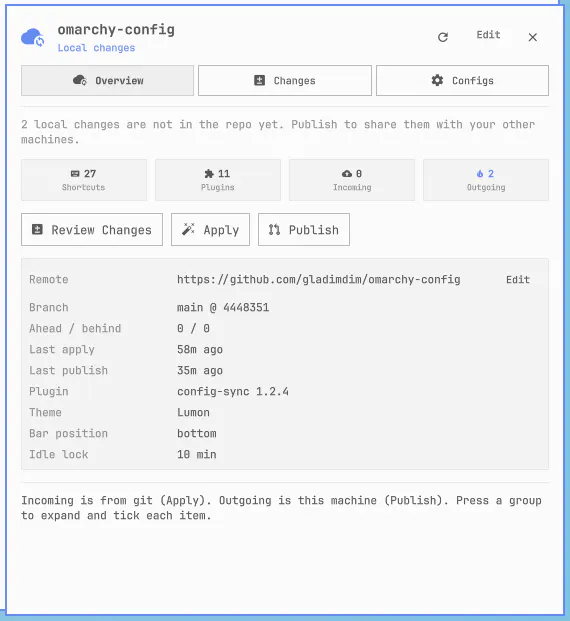
Task: Click Edit in the panel header
Action: [x=488, y=35]
